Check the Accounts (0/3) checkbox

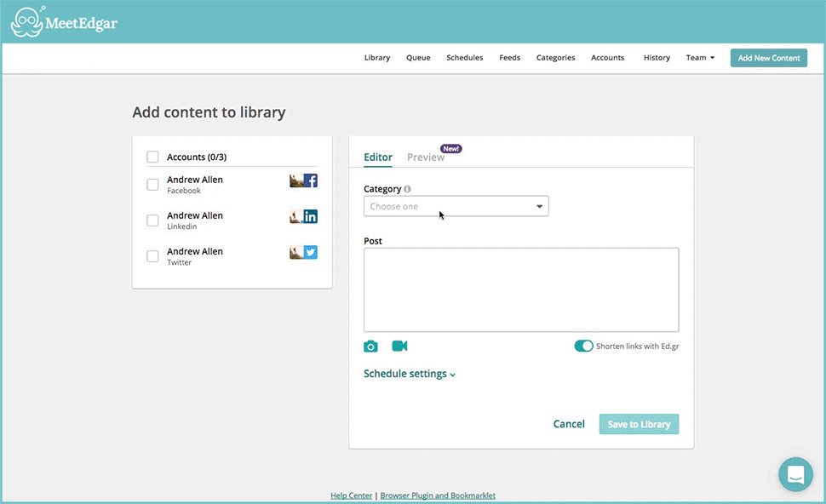coord(152,157)
